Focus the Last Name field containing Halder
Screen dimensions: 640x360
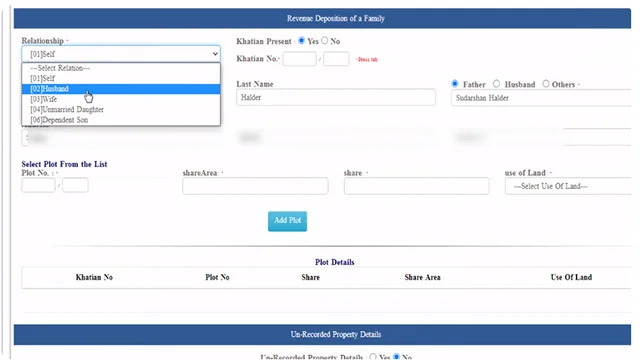[336, 98]
